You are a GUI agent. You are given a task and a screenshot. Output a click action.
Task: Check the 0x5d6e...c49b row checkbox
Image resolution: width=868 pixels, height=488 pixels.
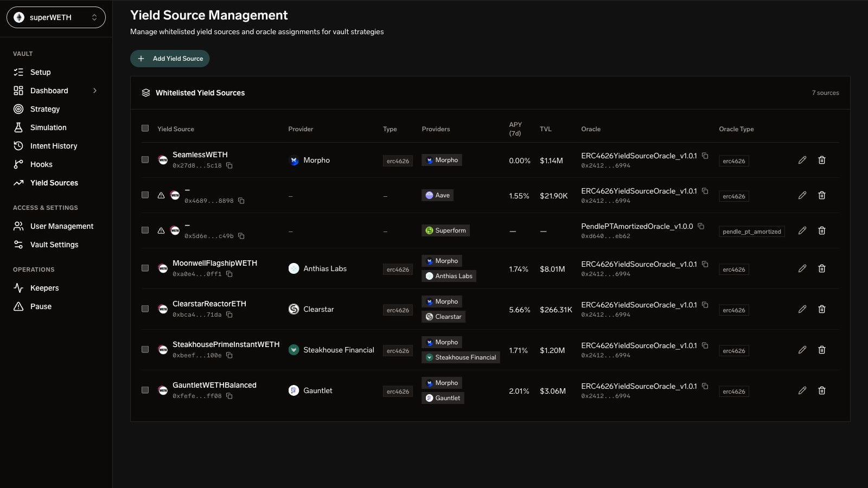pyautogui.click(x=145, y=230)
